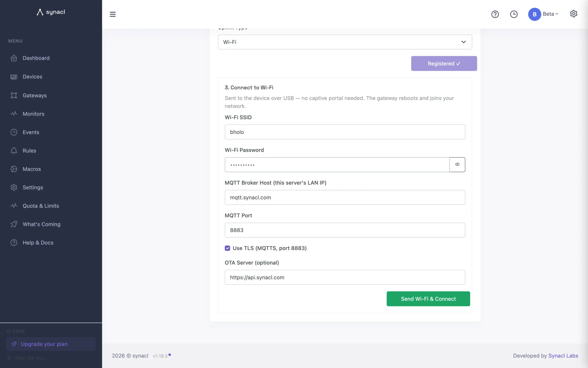Viewport: 588px width, 368px height.
Task: Click the Gateways icon in sidebar
Action: coord(14,95)
